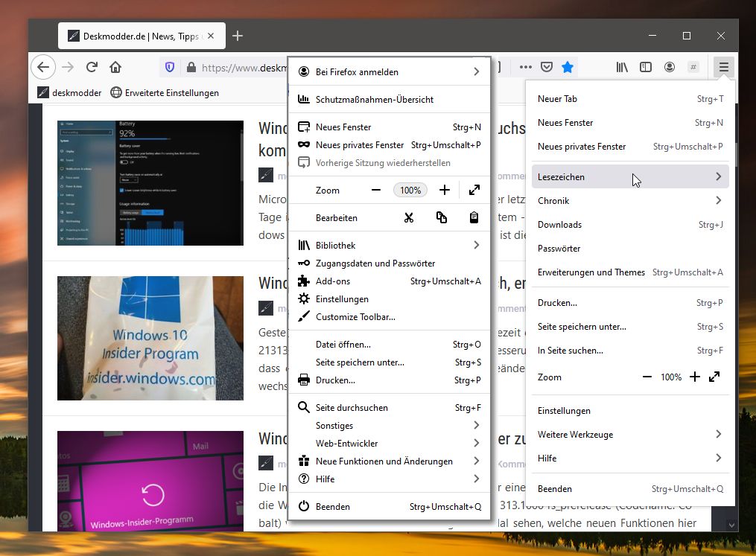This screenshot has height=556, width=756.
Task: Decrease zoom in the new right menu
Action: pos(647,377)
